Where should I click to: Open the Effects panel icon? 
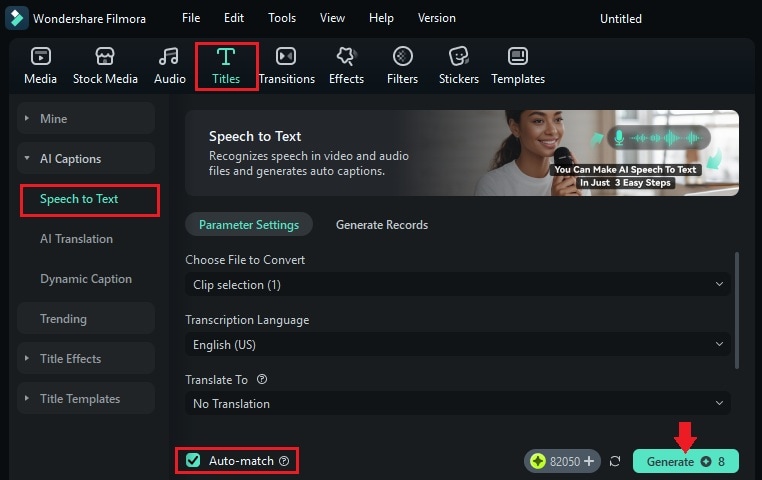[346, 56]
